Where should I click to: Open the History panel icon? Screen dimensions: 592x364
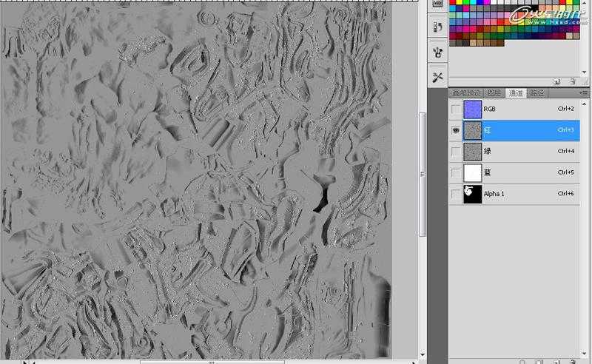click(437, 27)
